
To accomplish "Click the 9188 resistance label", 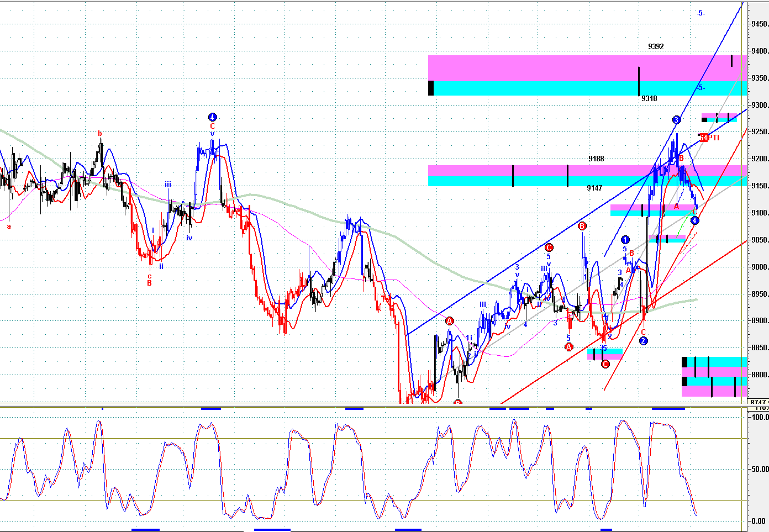I will 596,159.
